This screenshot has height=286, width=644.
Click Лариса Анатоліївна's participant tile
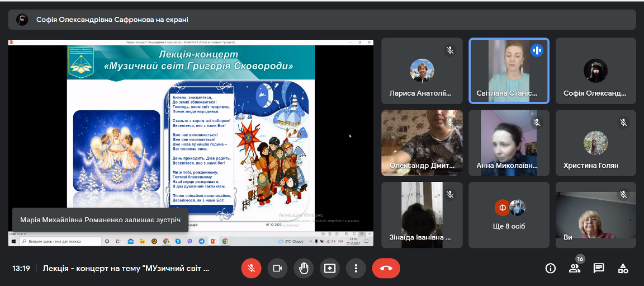[422, 71]
